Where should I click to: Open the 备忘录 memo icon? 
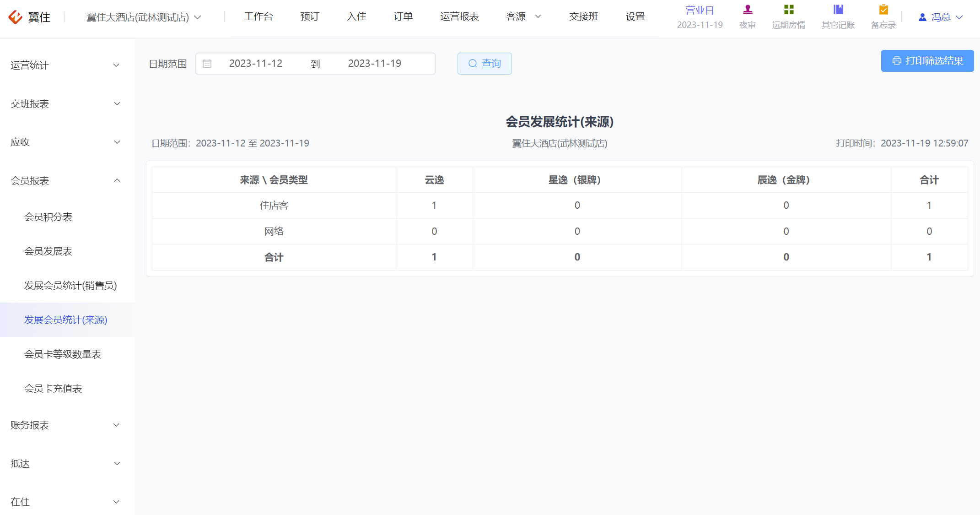883,9
